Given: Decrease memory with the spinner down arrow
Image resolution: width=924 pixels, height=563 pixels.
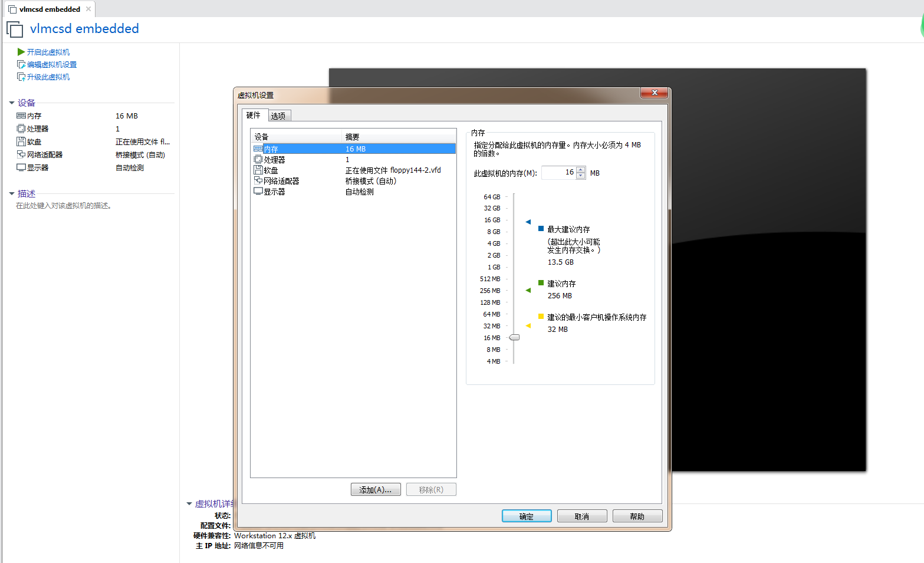Looking at the screenshot, I should [x=581, y=176].
